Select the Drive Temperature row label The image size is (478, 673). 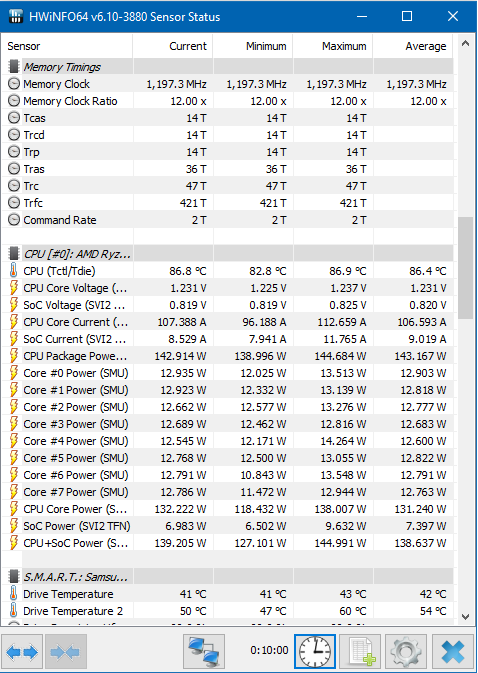68,594
